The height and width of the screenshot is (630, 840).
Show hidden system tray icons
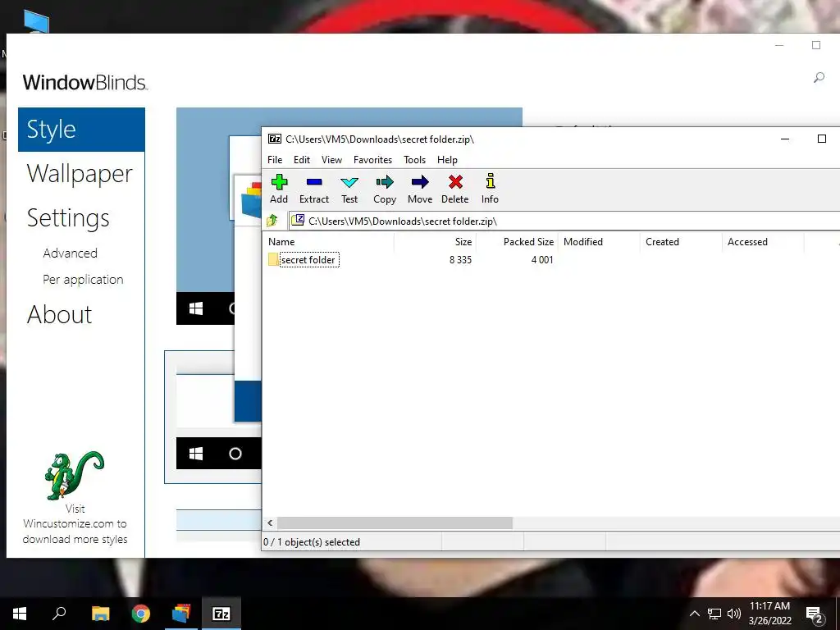pos(694,614)
